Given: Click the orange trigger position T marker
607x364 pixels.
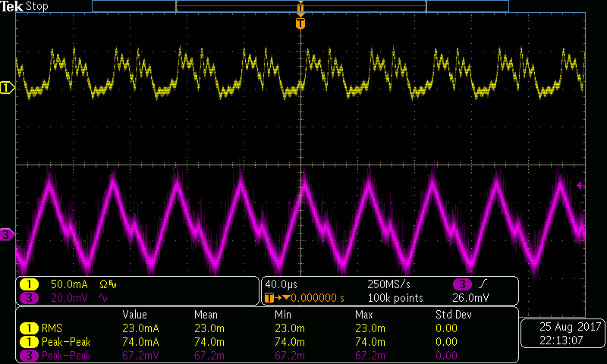Looking at the screenshot, I should 301,24.
